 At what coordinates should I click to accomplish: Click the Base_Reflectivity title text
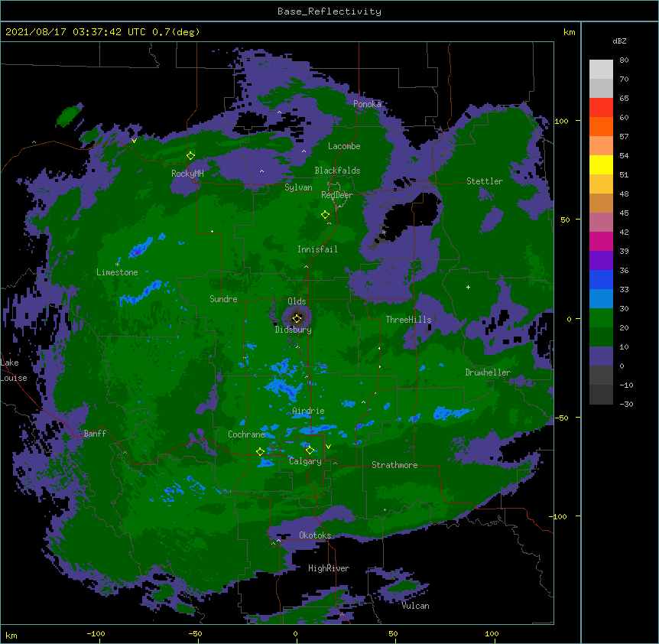329,11
